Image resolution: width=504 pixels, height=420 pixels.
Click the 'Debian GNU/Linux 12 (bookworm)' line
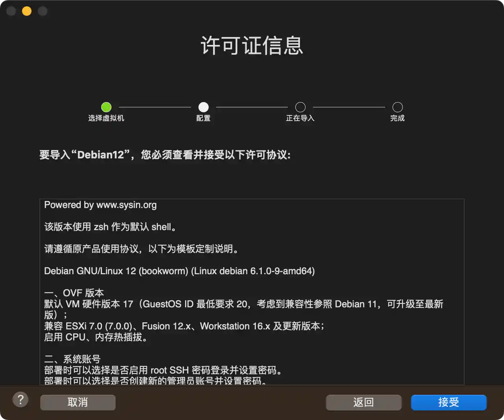(x=180, y=271)
